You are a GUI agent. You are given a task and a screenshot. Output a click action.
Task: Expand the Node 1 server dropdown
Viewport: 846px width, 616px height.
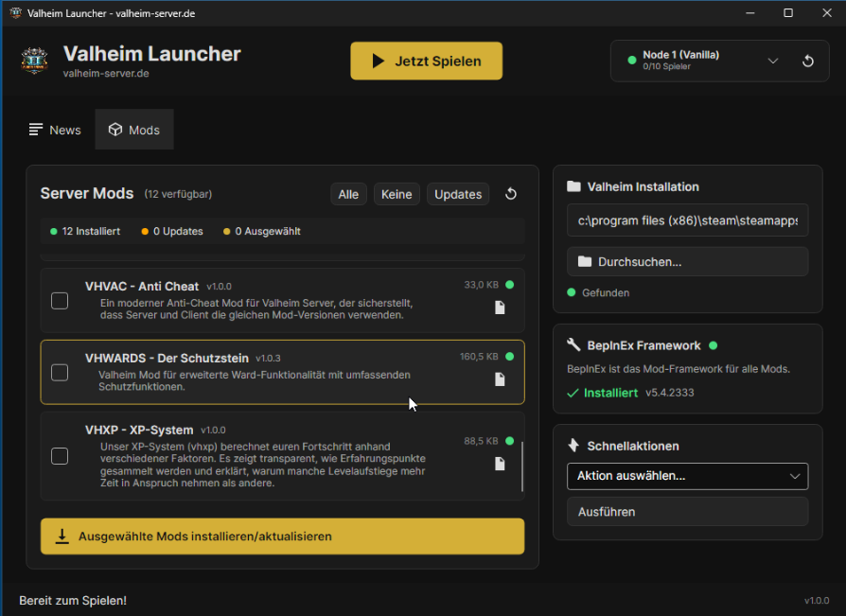pyautogui.click(x=773, y=61)
